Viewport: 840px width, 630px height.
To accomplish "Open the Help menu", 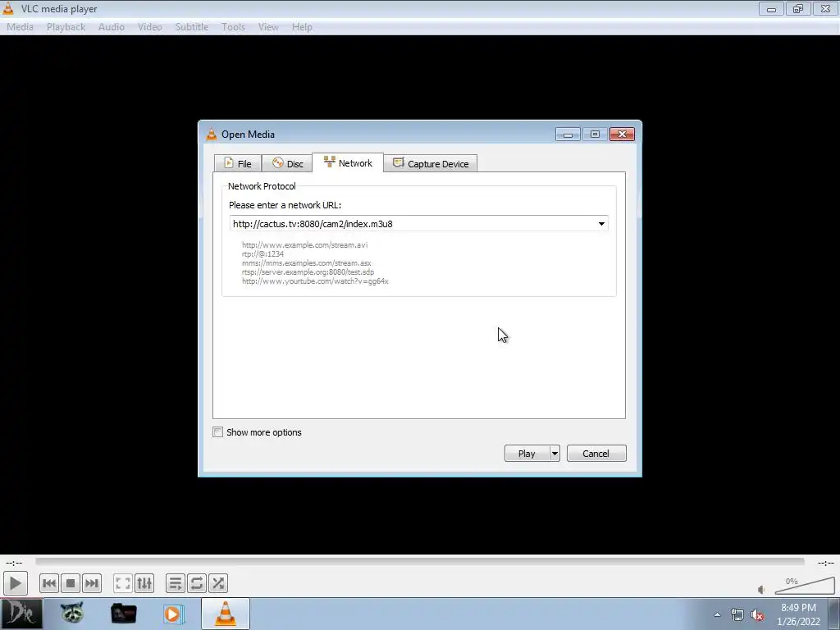I will point(302,27).
